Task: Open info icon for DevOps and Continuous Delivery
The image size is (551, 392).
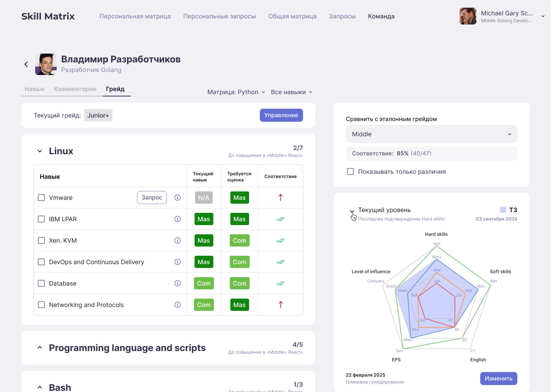Action: [178, 262]
